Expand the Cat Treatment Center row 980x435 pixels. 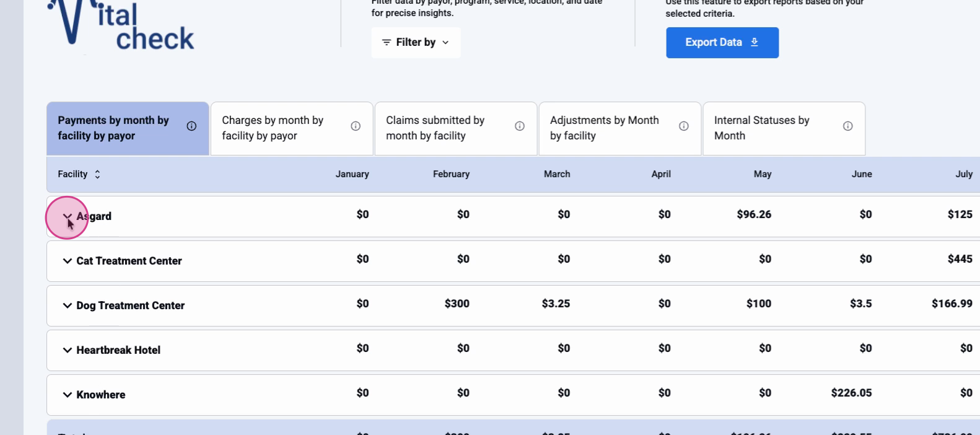(x=68, y=261)
